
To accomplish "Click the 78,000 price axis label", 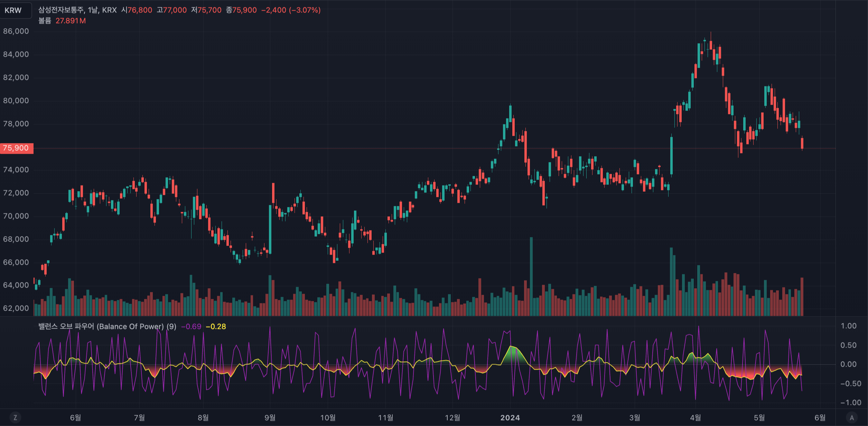I will 16,124.
